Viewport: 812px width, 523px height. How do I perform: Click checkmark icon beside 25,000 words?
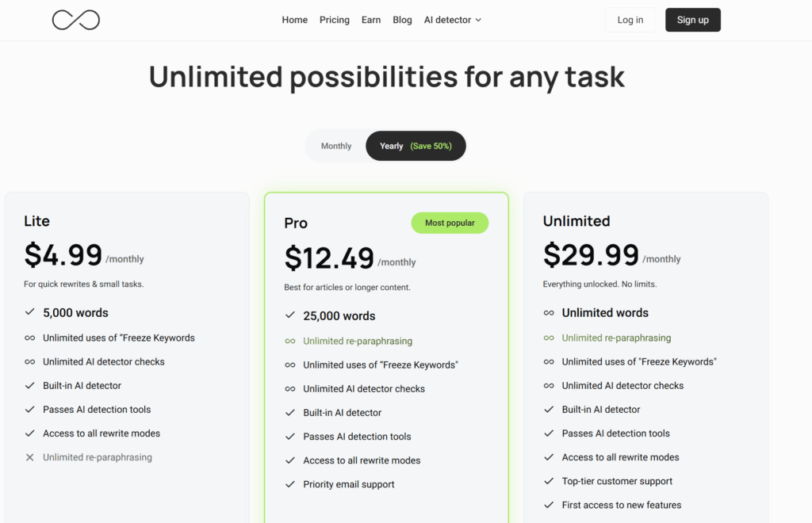tap(290, 316)
